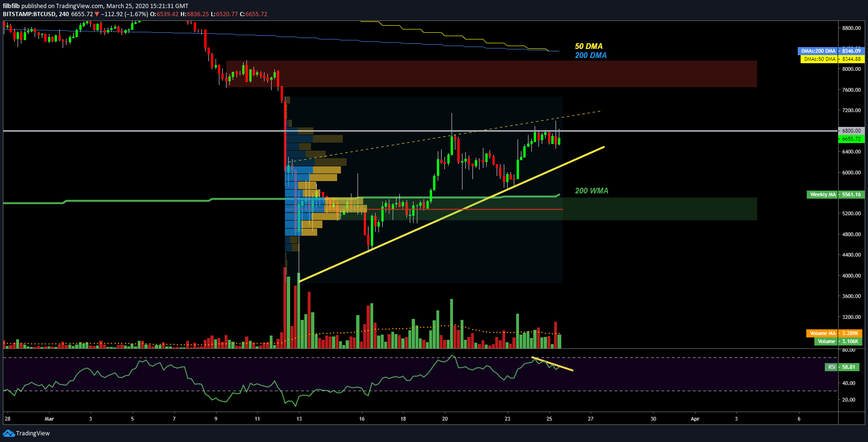Click the red down-triangle price change indicator

pos(97,14)
